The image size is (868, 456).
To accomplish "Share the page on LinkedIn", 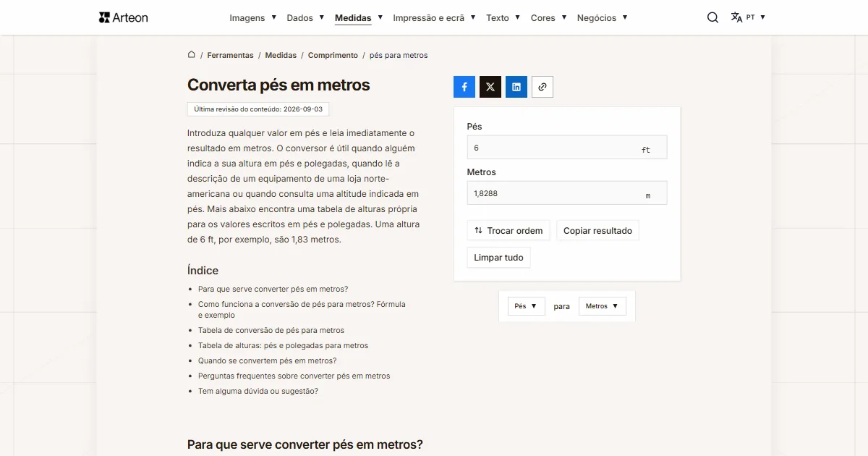I will click(x=516, y=87).
